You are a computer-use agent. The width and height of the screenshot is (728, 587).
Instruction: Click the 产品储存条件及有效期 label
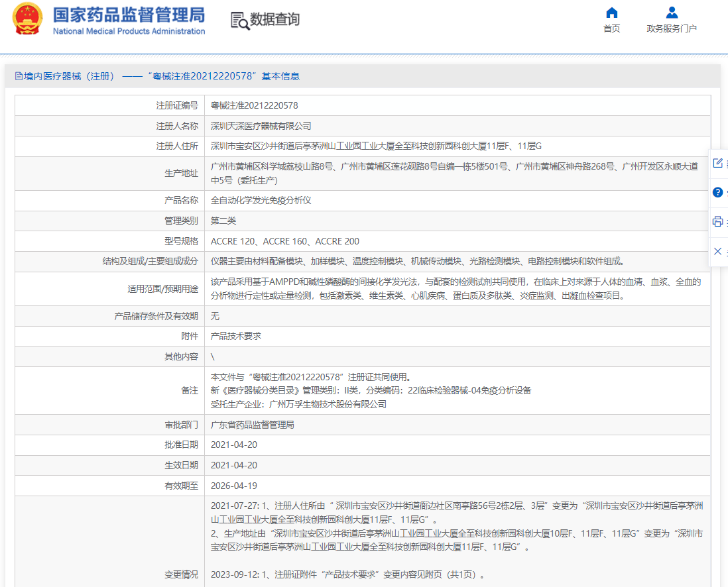click(156, 316)
